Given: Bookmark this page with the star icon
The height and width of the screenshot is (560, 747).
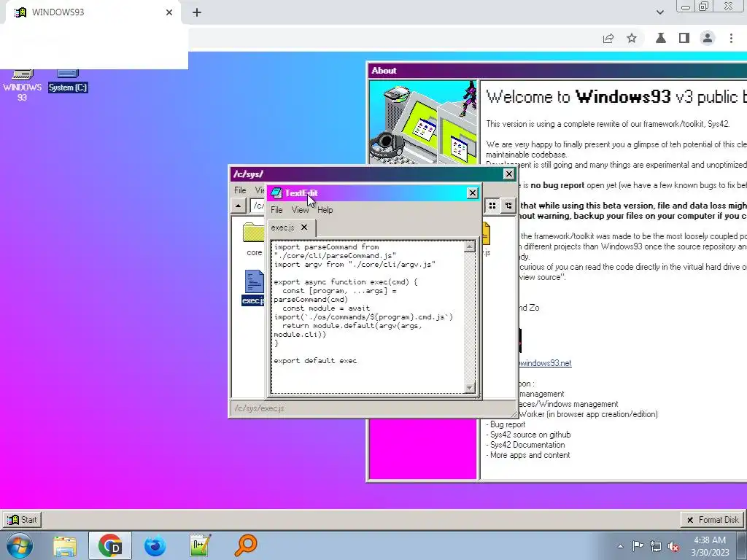Looking at the screenshot, I should tap(632, 38).
